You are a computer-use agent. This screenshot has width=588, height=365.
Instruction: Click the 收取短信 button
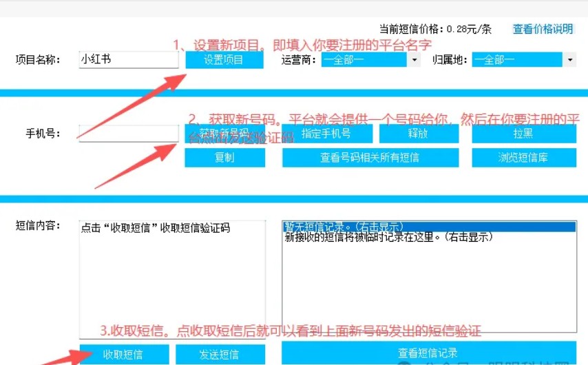(x=124, y=355)
